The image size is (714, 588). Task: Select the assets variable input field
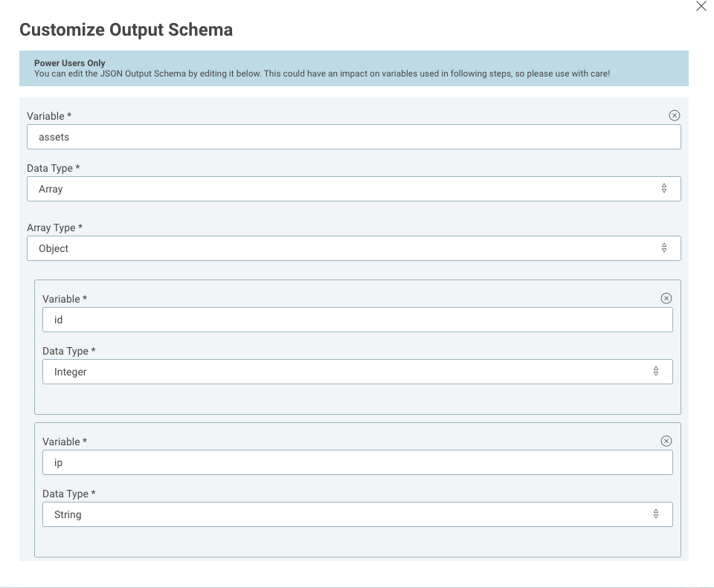pos(354,137)
